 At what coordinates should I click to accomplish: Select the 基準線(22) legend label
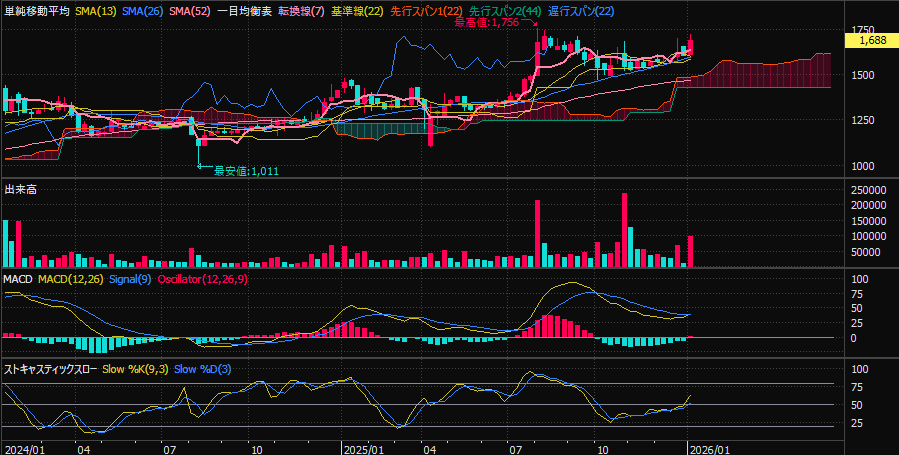[x=356, y=9]
